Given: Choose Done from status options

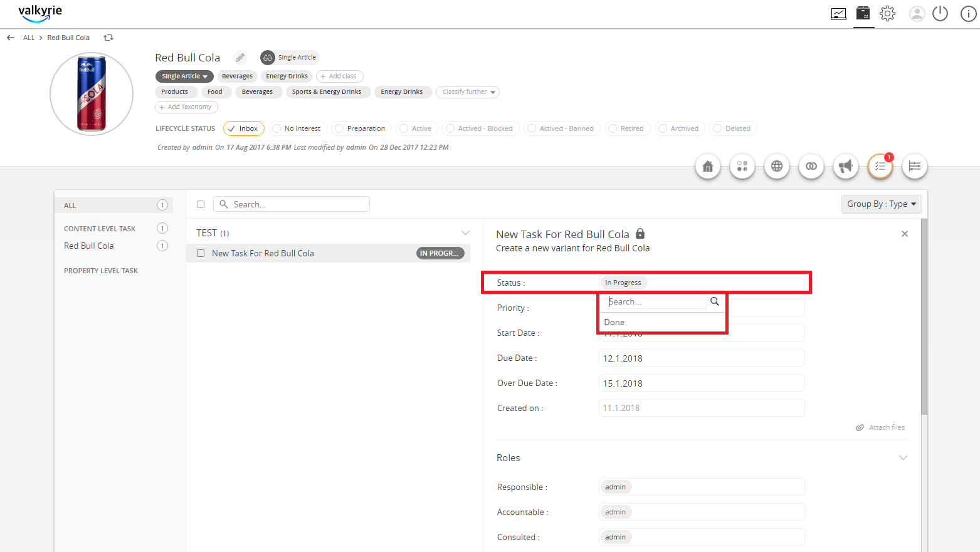Looking at the screenshot, I should click(661, 322).
